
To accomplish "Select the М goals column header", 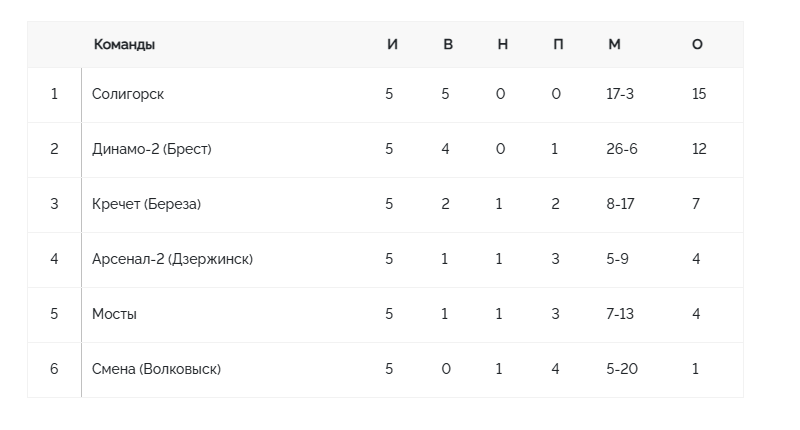I will point(614,45).
